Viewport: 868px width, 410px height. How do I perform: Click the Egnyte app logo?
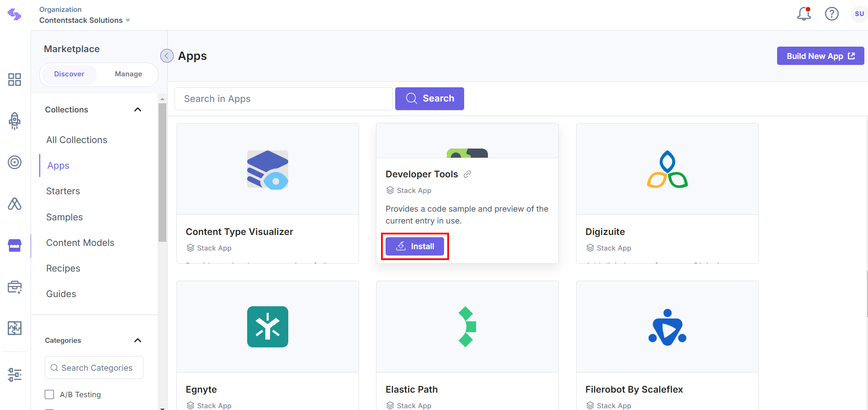click(x=268, y=327)
